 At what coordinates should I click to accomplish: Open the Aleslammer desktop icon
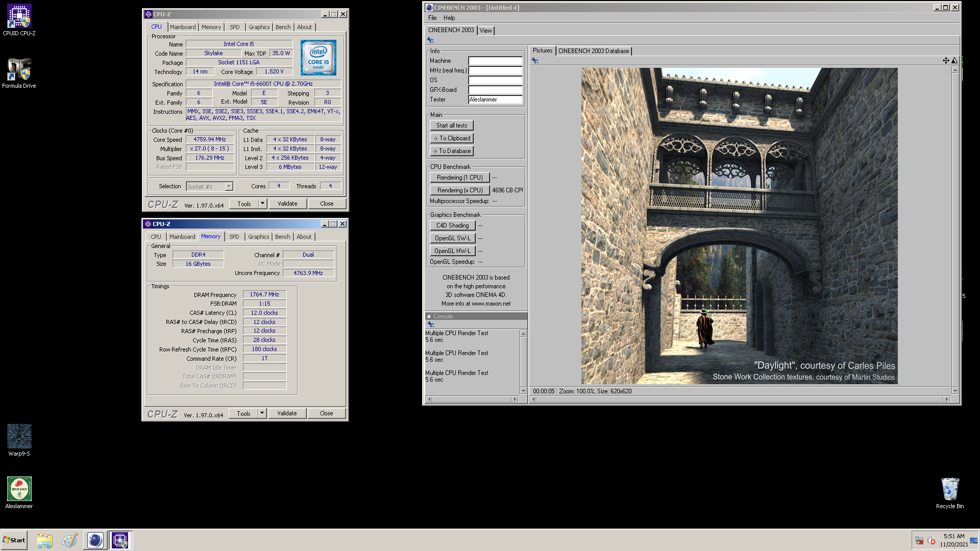(x=19, y=493)
